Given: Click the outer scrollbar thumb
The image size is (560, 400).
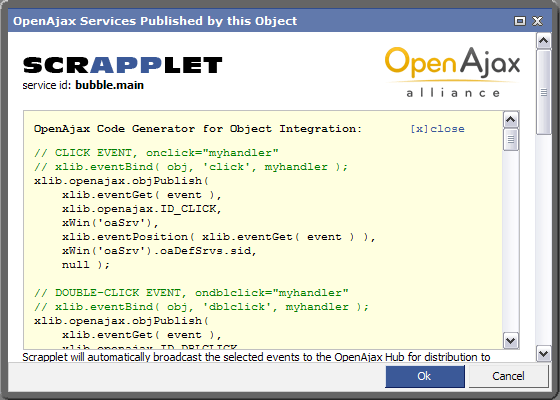Looking at the screenshot, I should click(x=544, y=92).
